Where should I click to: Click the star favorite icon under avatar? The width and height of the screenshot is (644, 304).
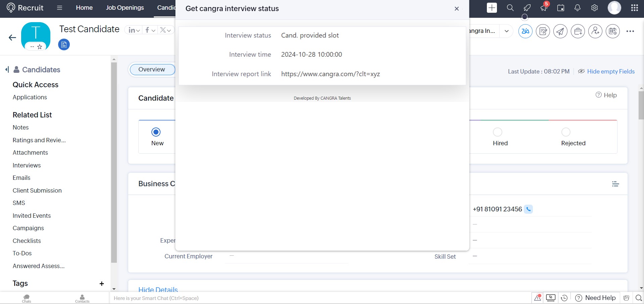click(x=40, y=47)
